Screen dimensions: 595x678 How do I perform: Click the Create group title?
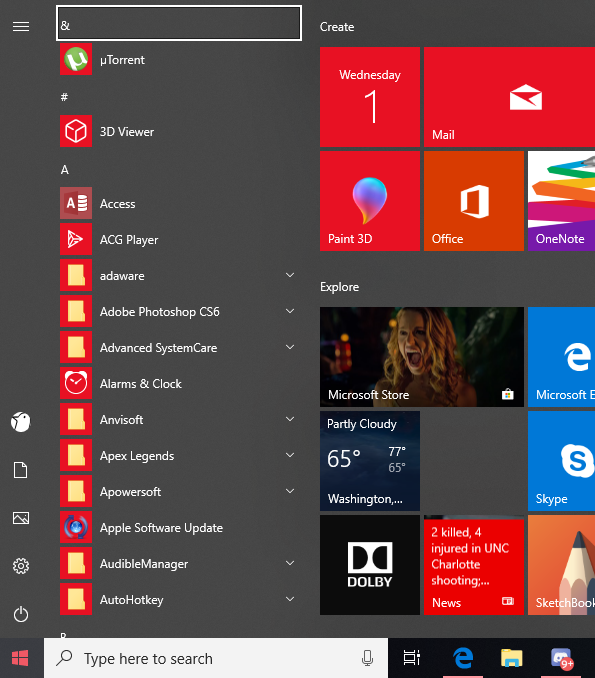(337, 27)
